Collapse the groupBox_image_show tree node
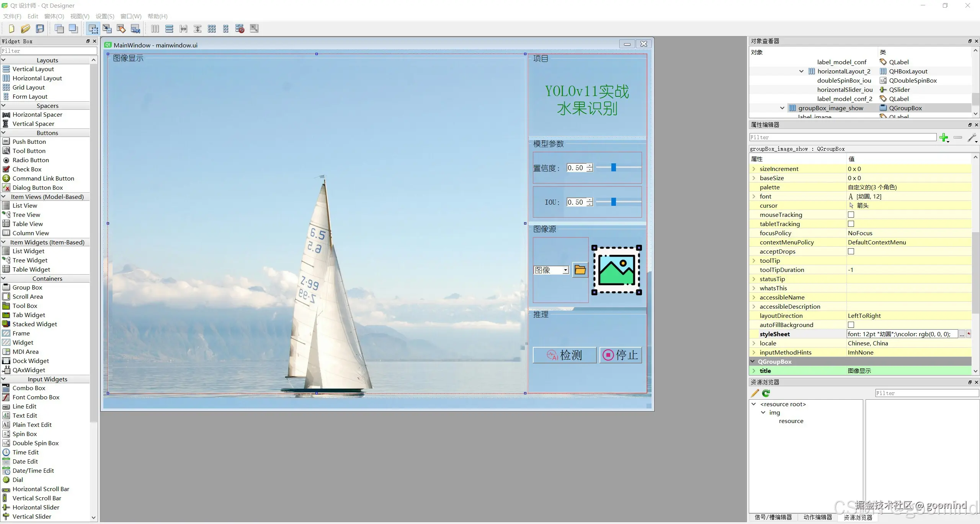This screenshot has height=524, width=980. coord(782,108)
